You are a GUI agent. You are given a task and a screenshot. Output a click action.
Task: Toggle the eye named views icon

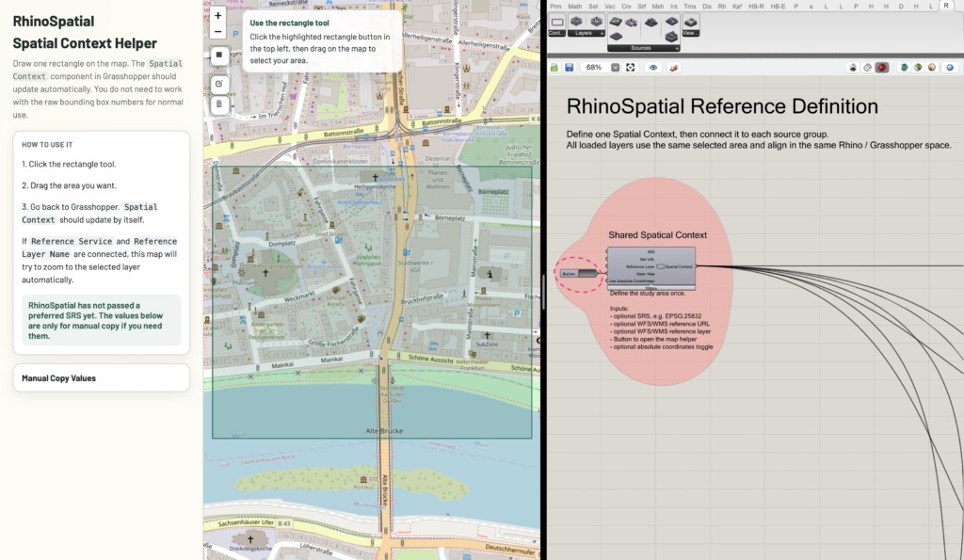[x=653, y=68]
